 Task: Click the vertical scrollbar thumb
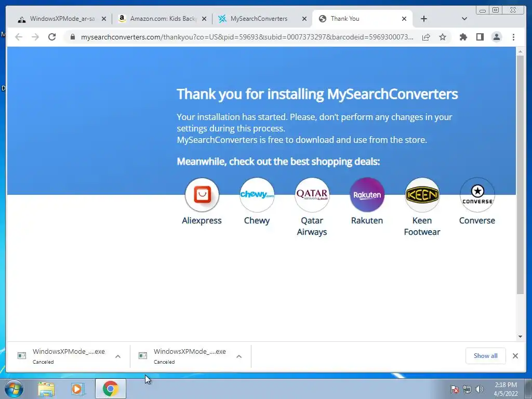click(x=520, y=175)
